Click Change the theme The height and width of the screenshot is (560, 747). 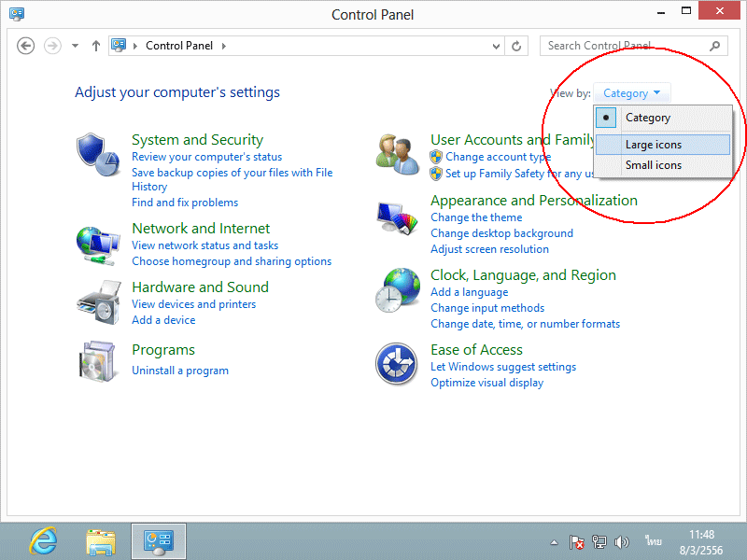476,217
